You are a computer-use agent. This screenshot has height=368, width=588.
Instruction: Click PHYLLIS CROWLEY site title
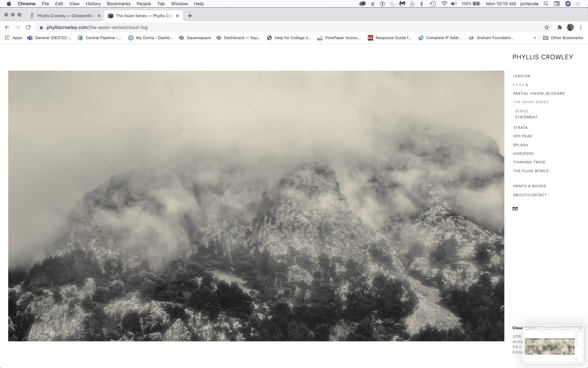tap(543, 57)
